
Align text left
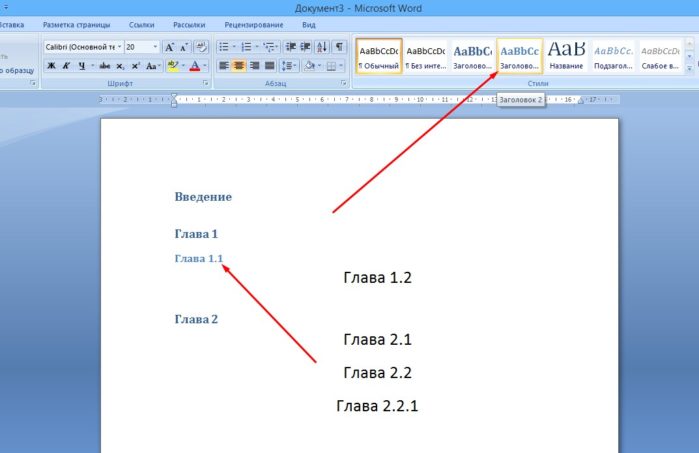[224, 66]
